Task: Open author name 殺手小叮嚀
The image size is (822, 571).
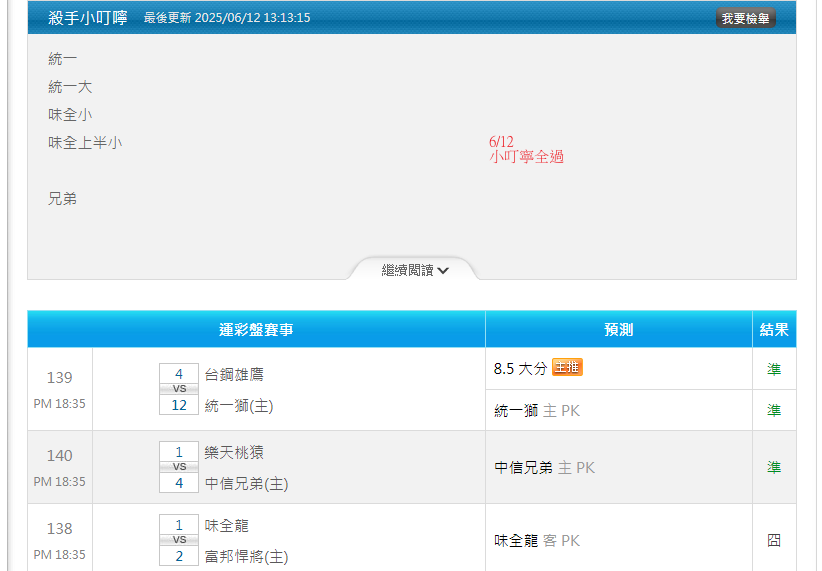Action: (88, 18)
